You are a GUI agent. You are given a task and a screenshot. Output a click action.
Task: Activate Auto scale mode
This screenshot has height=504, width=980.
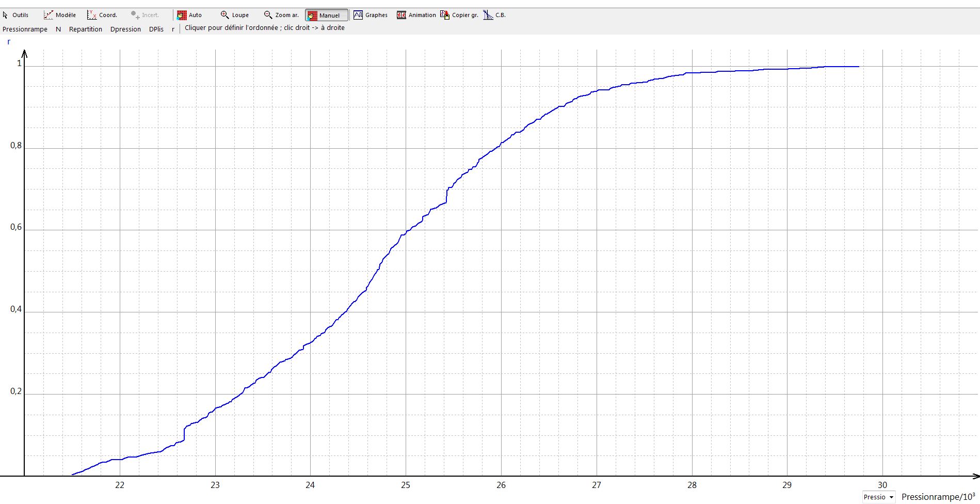coord(189,15)
